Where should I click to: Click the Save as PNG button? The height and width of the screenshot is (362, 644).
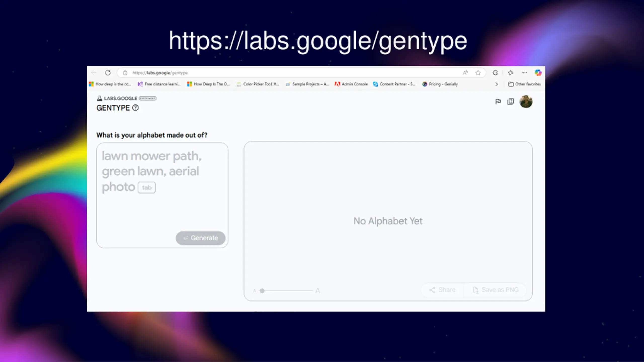coord(495,290)
